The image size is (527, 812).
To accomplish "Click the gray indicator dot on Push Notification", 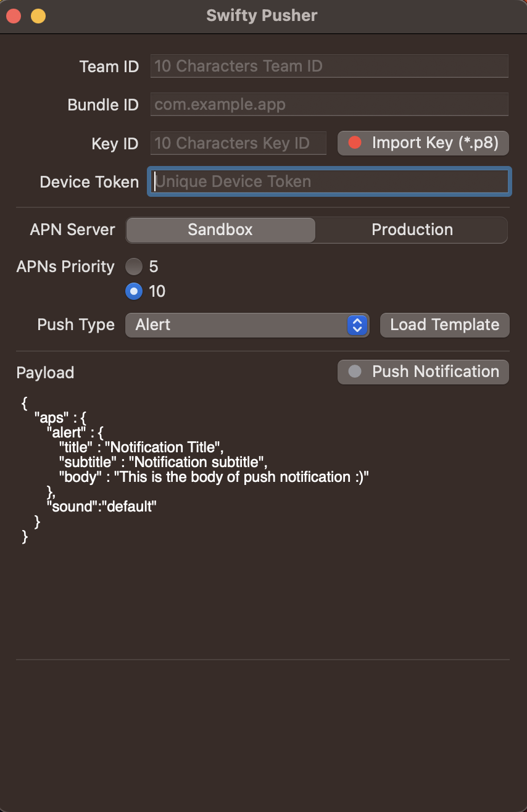I will click(355, 372).
